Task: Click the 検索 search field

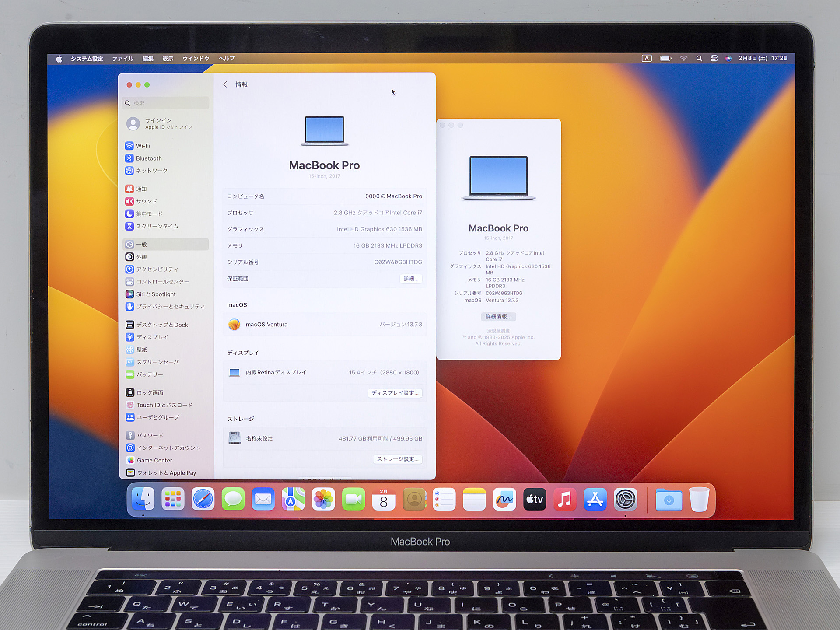Action: (x=165, y=103)
